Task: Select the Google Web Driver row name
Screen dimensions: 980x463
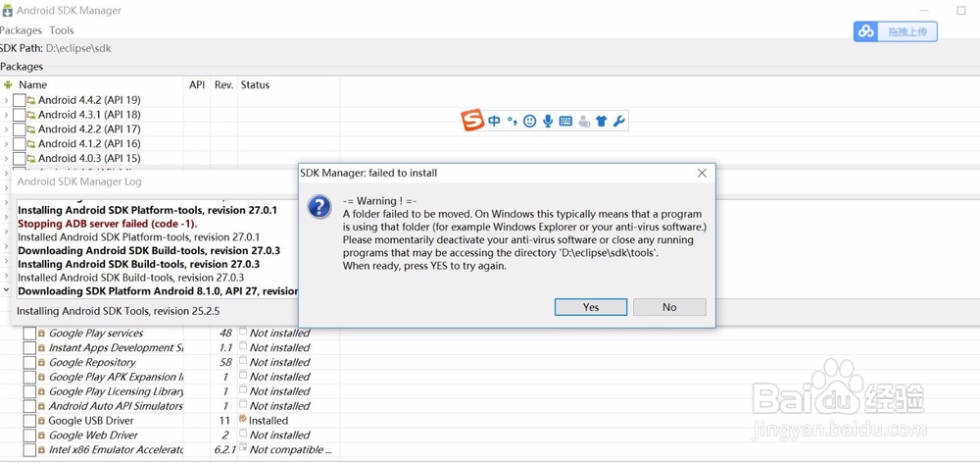Action: tap(93, 436)
